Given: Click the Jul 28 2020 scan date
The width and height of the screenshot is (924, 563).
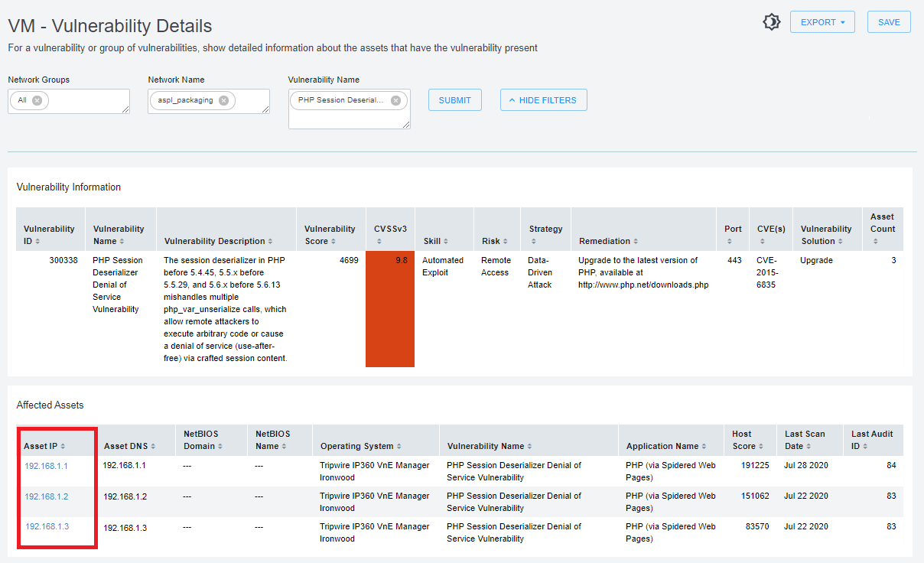Looking at the screenshot, I should point(806,465).
